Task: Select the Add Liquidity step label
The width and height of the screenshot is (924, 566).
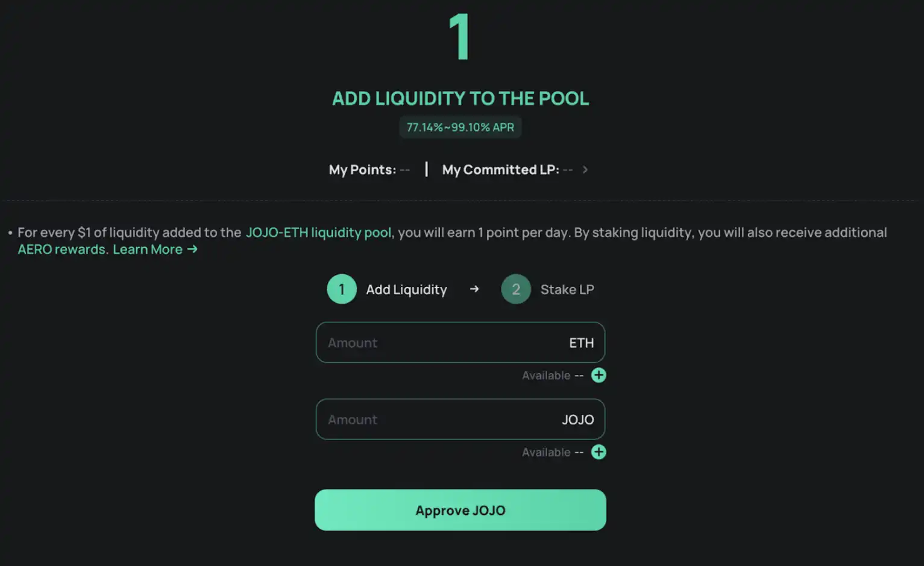Action: (x=406, y=289)
